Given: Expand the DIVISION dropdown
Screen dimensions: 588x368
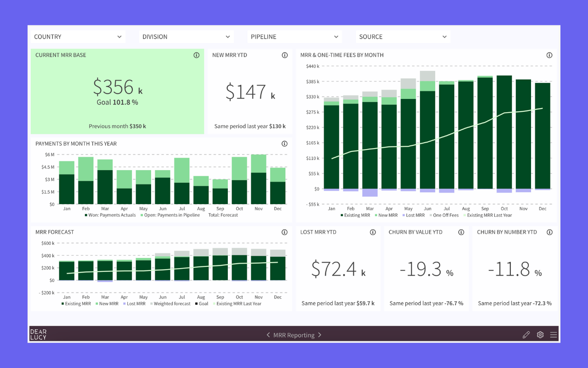Looking at the screenshot, I should click(x=187, y=36).
